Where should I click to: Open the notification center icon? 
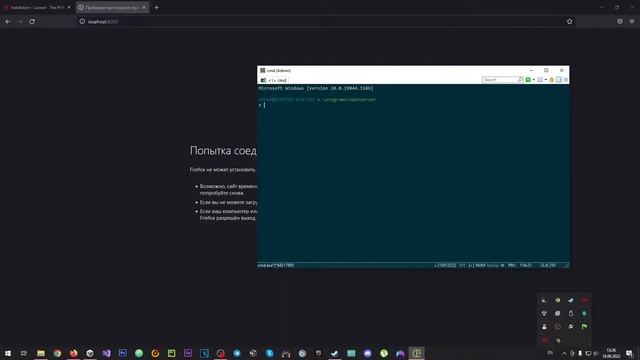[629, 353]
